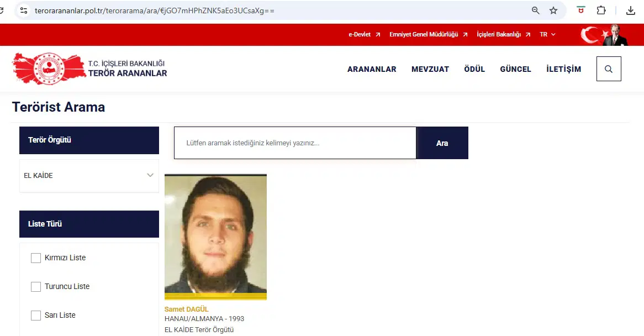Click the Ara search button
The height and width of the screenshot is (336, 644).
[x=442, y=143]
